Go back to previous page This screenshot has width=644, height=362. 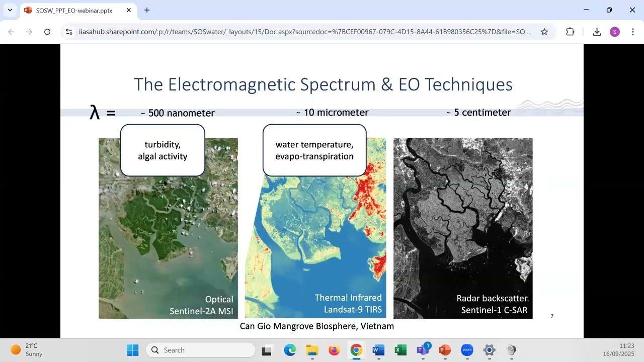[11, 32]
